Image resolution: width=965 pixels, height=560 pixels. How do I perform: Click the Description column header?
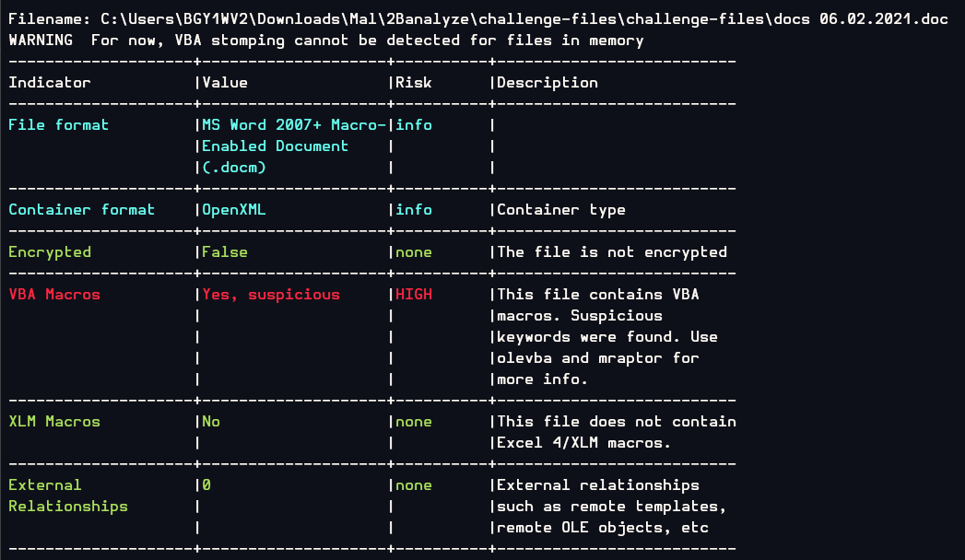click(547, 83)
